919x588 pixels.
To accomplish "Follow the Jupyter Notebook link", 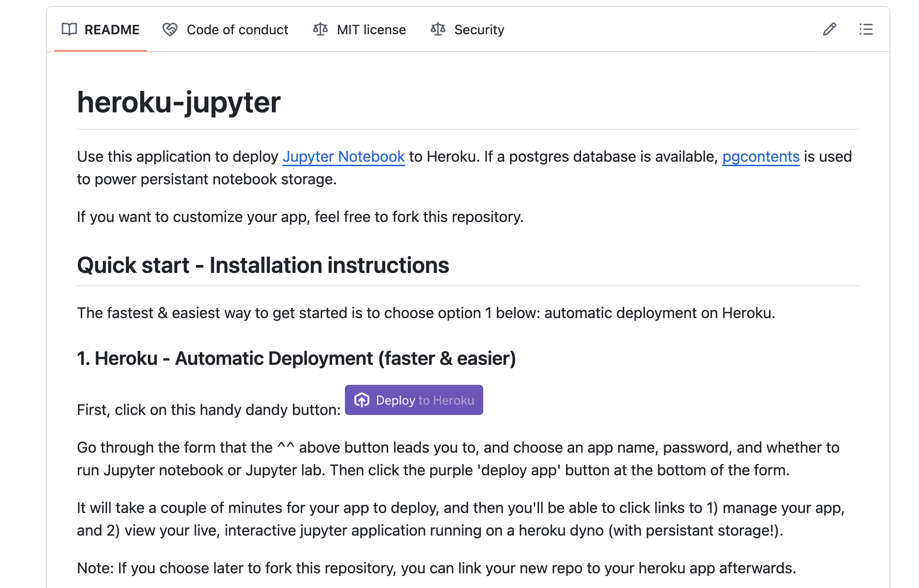I will pyautogui.click(x=343, y=156).
